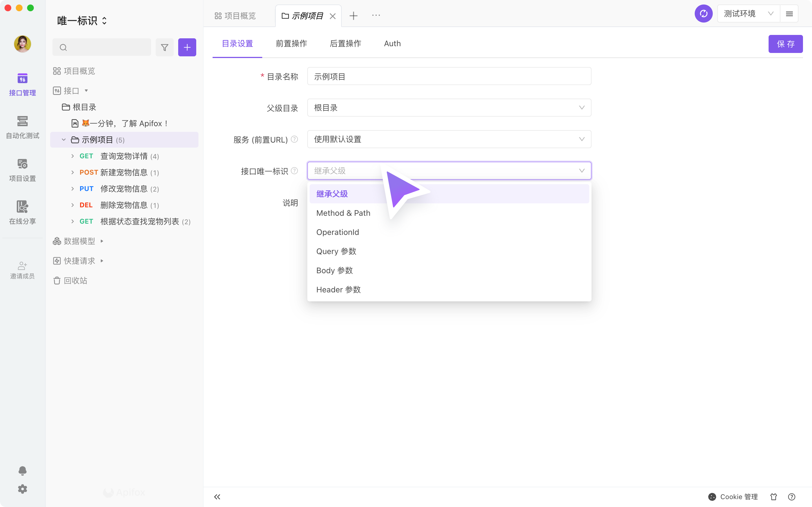
Task: Select Method & Path option
Action: click(x=343, y=213)
